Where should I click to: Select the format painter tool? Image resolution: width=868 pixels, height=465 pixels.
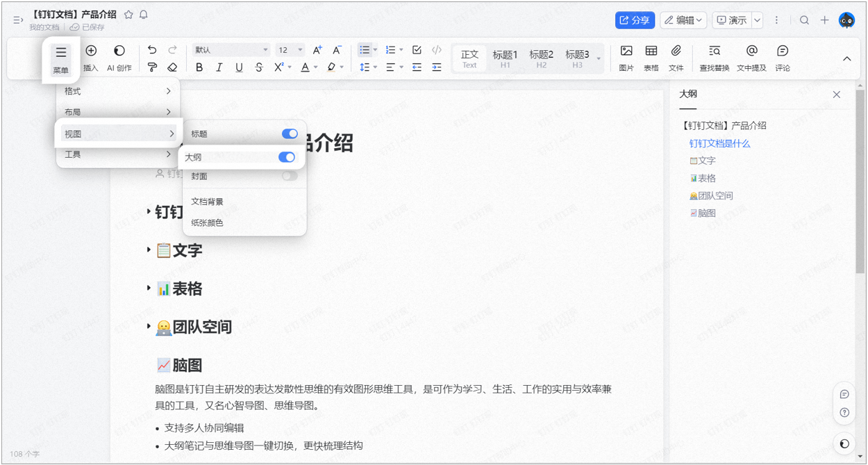coord(152,67)
